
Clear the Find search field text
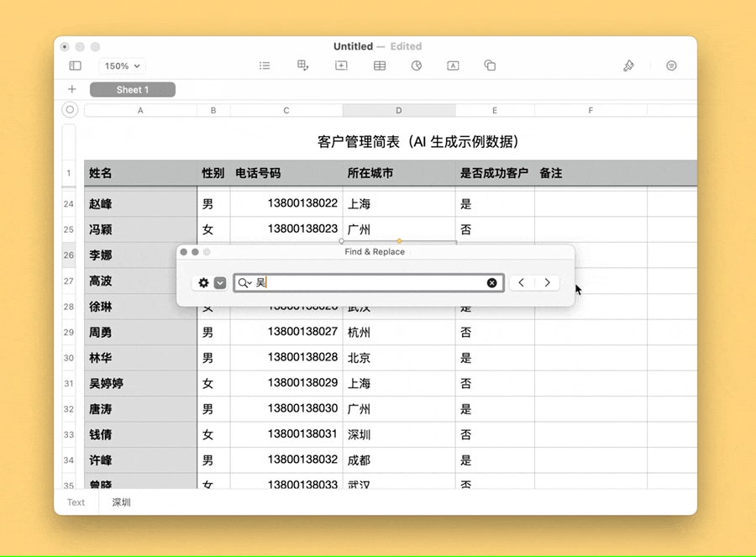pyautogui.click(x=492, y=283)
